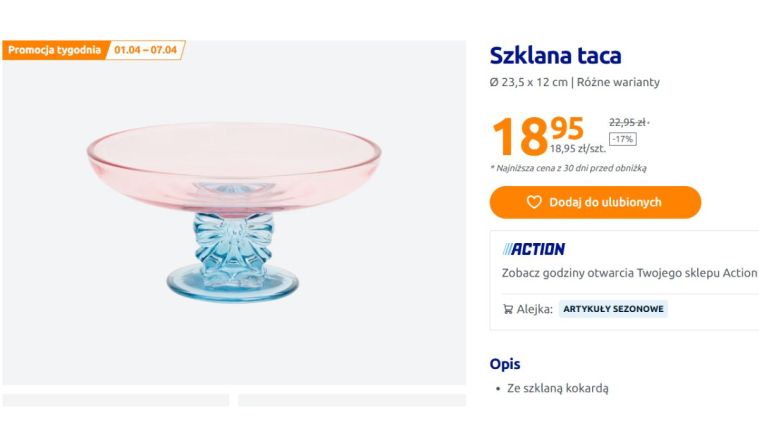This screenshot has height=443, width=759.
Task: Select the 01.04 – 07.04 promotion date label
Action: (x=146, y=50)
